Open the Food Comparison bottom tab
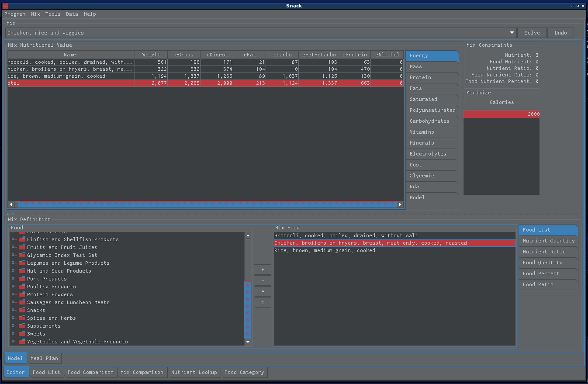 coord(90,372)
